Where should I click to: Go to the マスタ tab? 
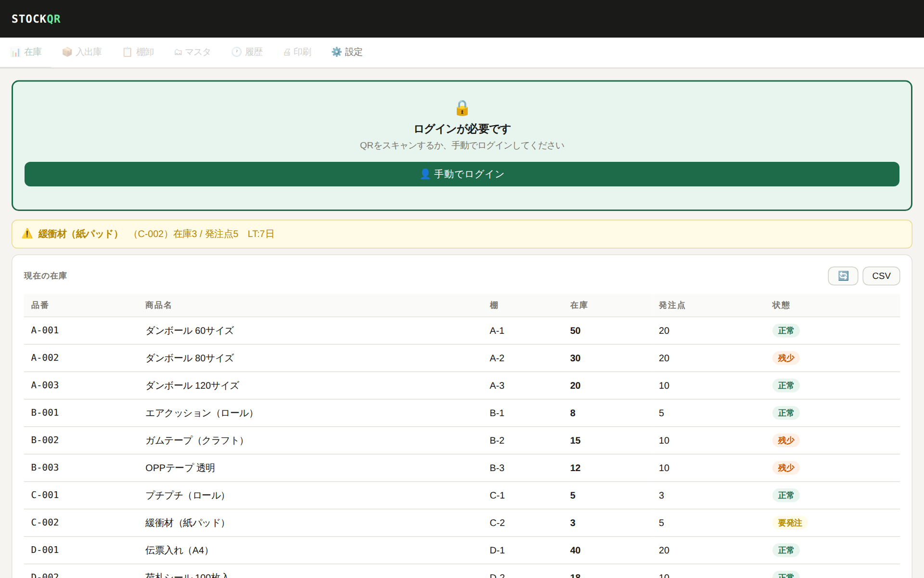[x=192, y=52]
